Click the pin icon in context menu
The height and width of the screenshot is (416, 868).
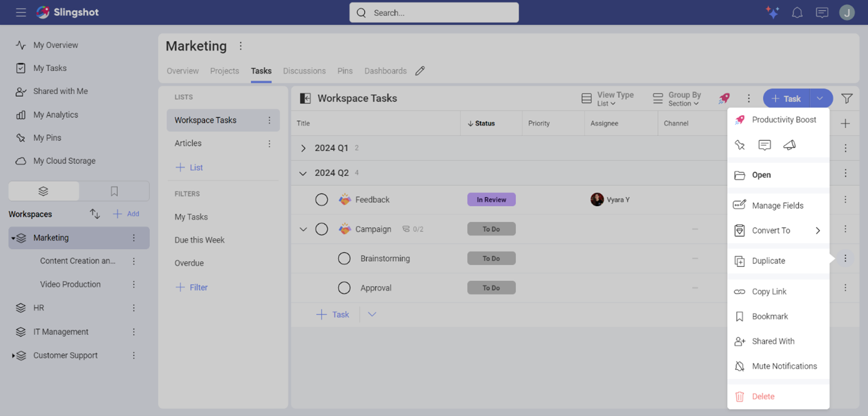pos(739,145)
